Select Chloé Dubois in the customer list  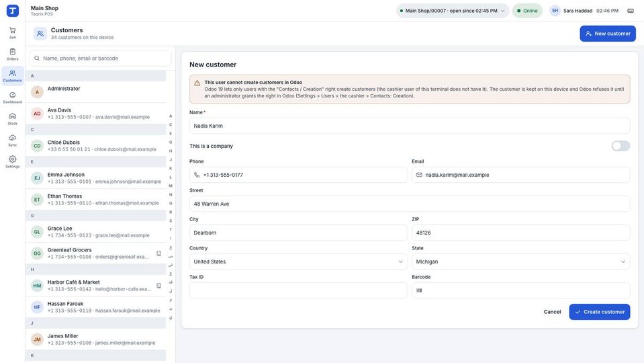[96, 145]
